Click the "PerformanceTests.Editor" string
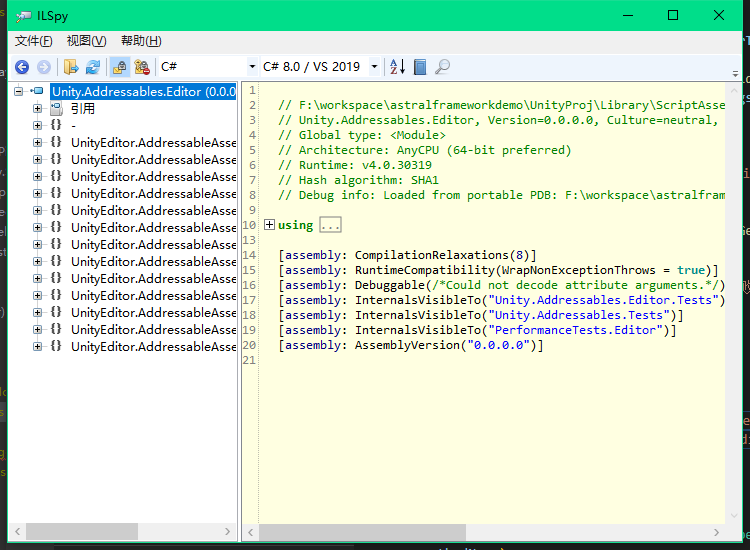This screenshot has width=750, height=550. click(x=575, y=330)
